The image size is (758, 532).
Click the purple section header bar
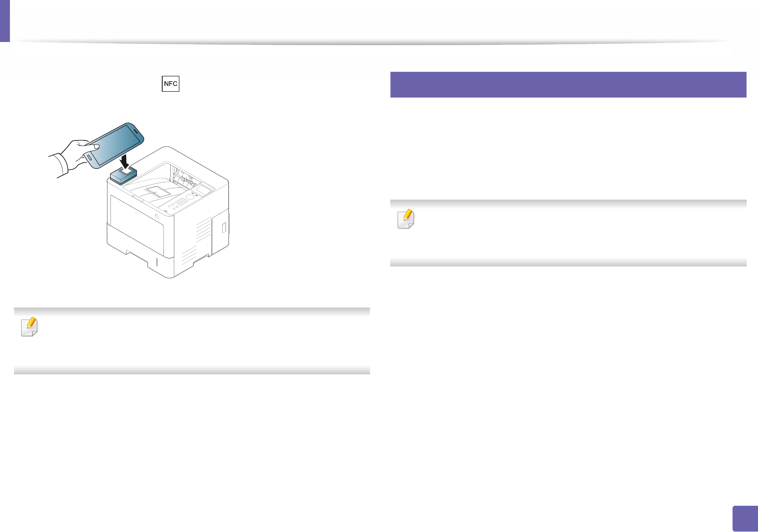568,84
